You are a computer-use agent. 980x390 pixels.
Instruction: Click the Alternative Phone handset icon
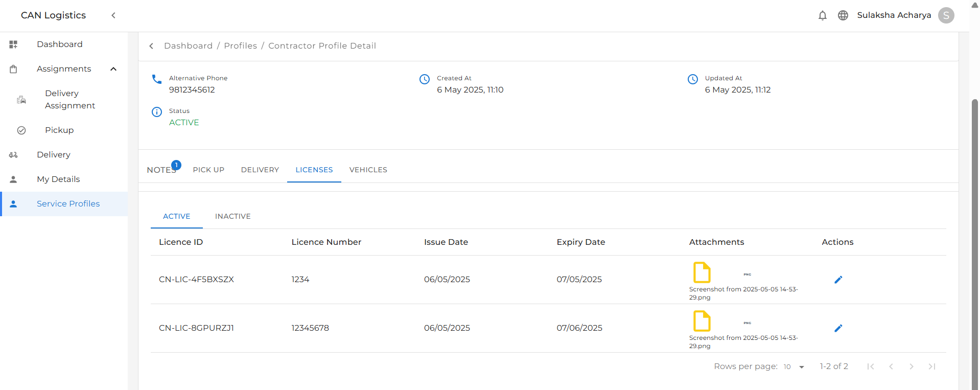click(x=157, y=79)
